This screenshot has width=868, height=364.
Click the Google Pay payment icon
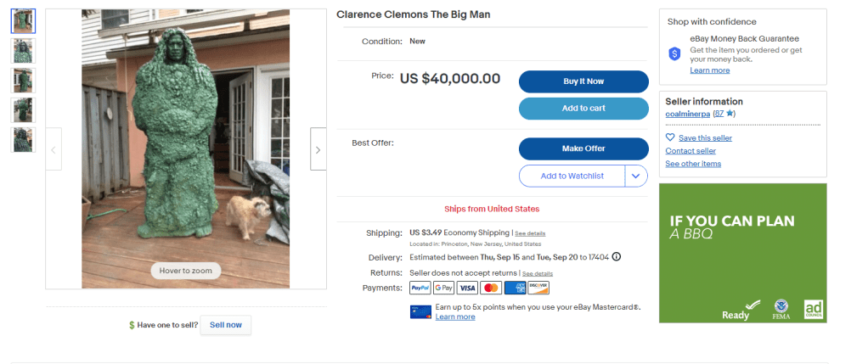click(x=443, y=288)
